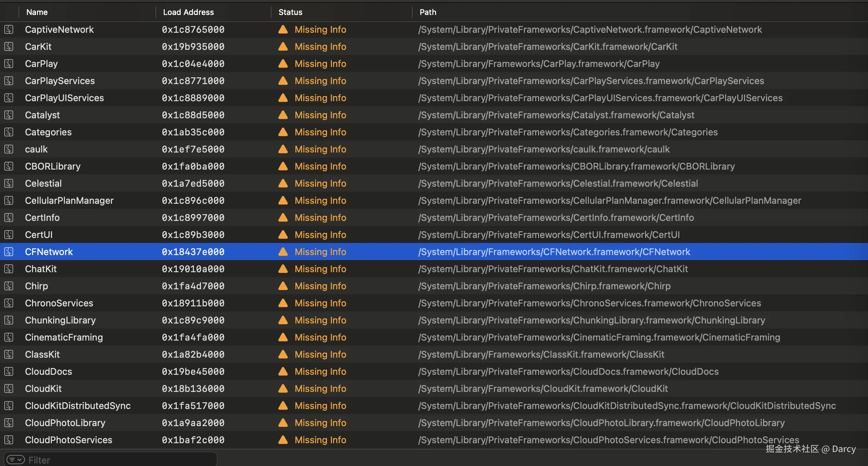868x466 pixels.
Task: Select the warning triangle in the Categories row
Action: tap(283, 132)
